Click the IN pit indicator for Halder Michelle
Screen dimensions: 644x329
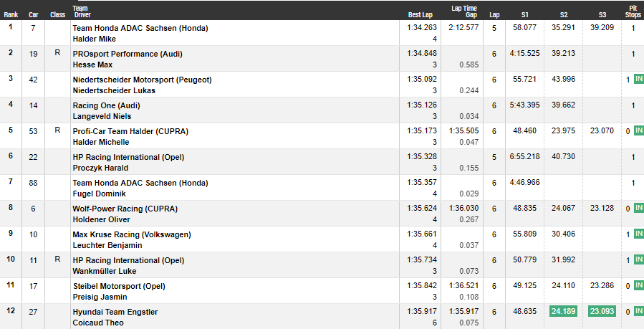pos(639,130)
